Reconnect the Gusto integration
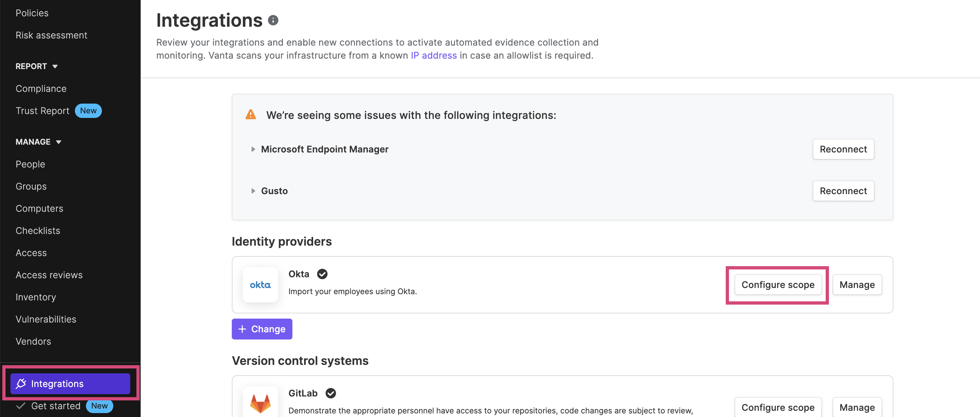980x417 pixels. point(843,191)
